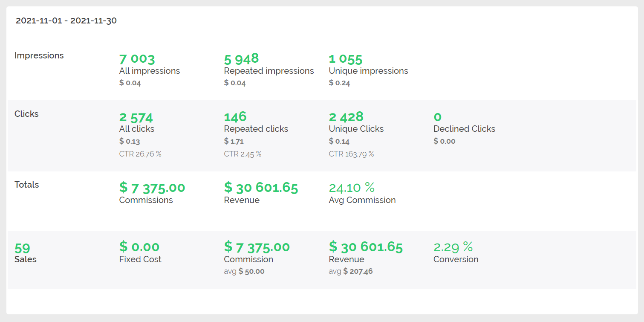Click the 2 428 unique clicks value
644x322 pixels.
coord(346,116)
